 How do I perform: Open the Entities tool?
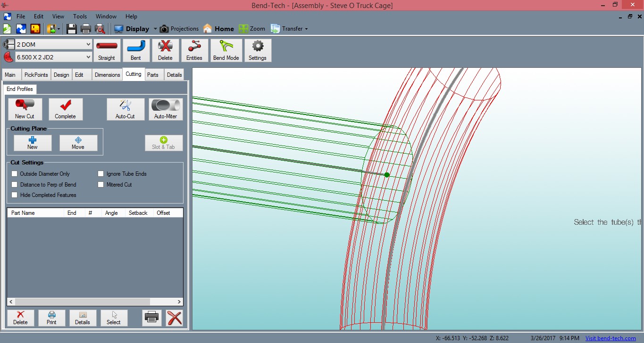pos(194,50)
